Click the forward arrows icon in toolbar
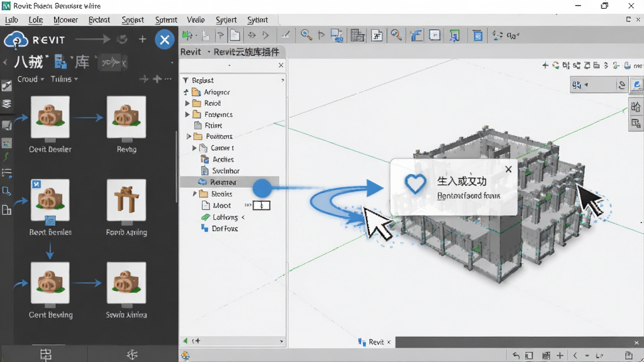644x362 pixels. click(x=252, y=35)
